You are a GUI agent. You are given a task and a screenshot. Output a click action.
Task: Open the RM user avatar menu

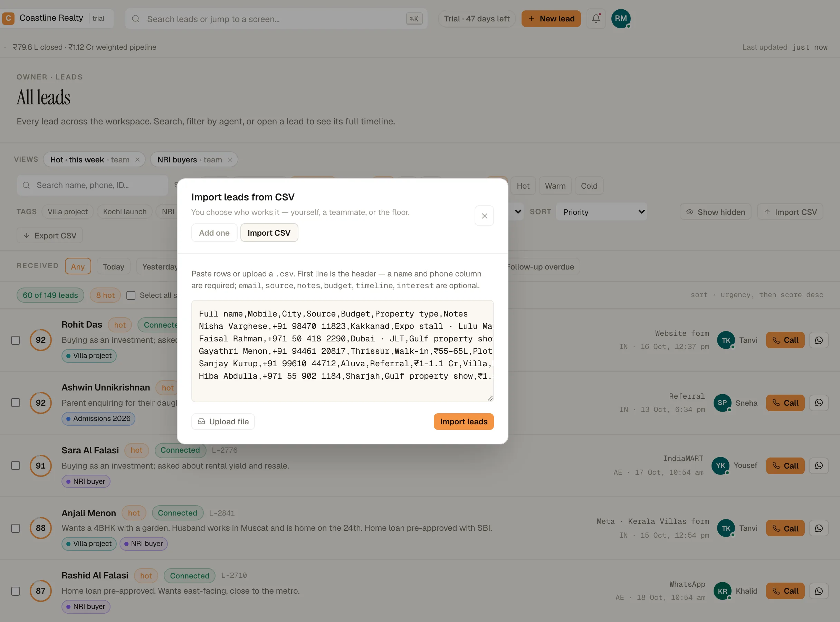pyautogui.click(x=621, y=18)
